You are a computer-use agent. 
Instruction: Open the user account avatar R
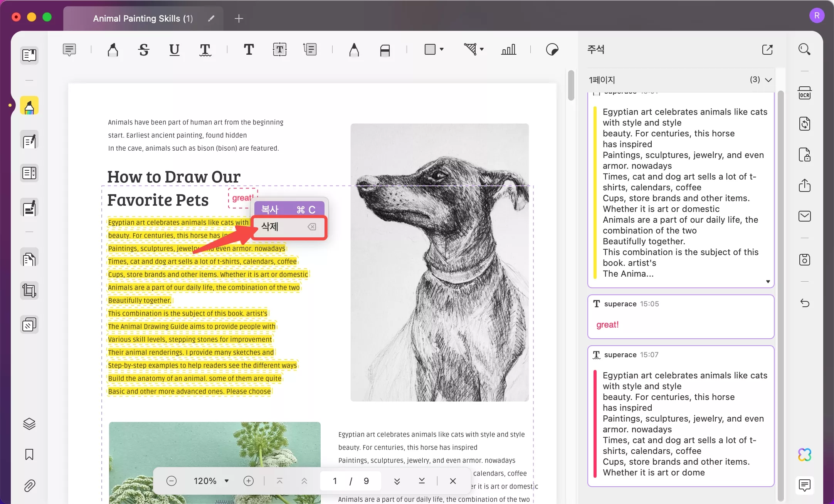[x=817, y=16]
